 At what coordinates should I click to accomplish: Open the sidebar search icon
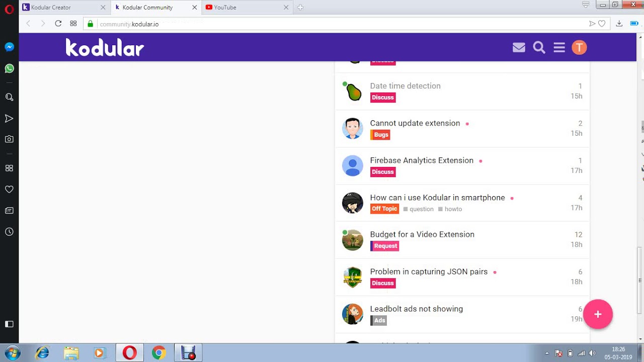point(9,97)
